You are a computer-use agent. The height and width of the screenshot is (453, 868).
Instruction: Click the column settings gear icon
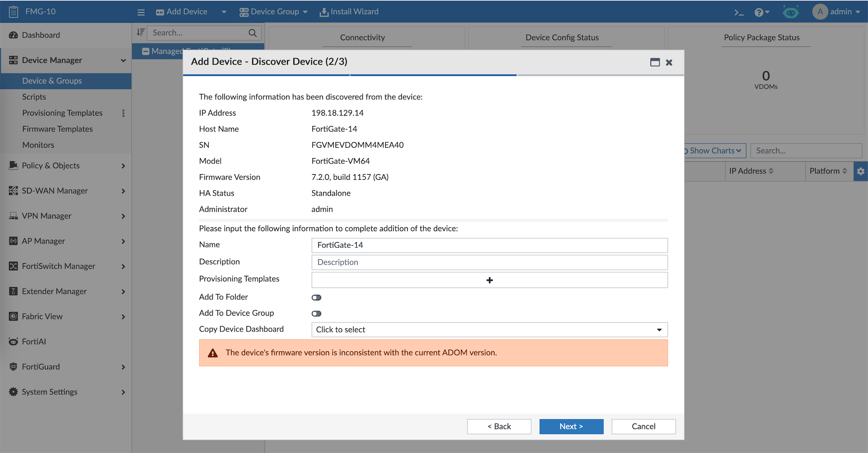click(860, 171)
